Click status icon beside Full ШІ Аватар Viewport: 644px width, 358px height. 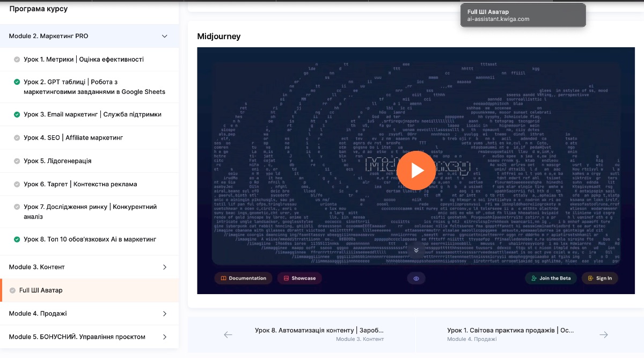point(13,290)
